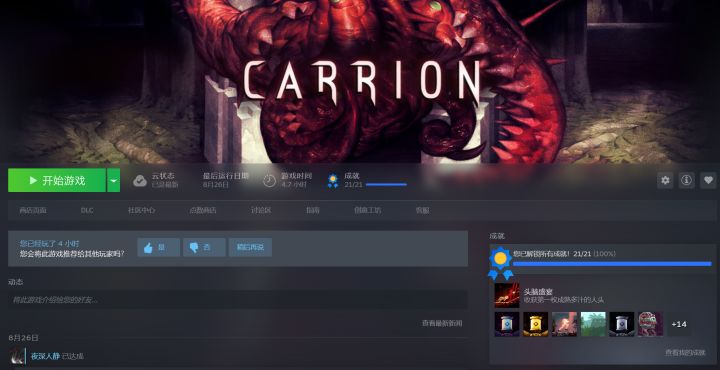Open the 客服 support tab
Image resolution: width=720 pixels, height=370 pixels.
pos(422,210)
